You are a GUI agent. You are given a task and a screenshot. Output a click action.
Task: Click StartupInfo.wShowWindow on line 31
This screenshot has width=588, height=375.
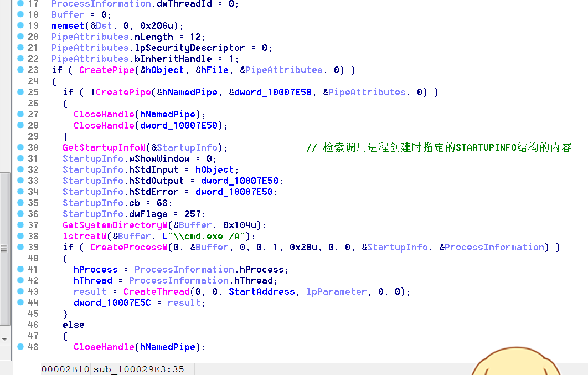pos(126,159)
